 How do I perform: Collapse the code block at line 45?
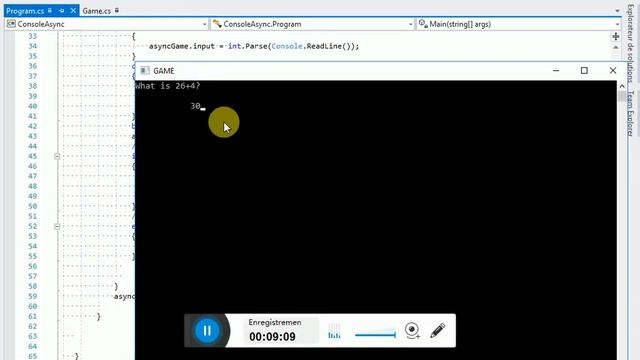(x=57, y=156)
